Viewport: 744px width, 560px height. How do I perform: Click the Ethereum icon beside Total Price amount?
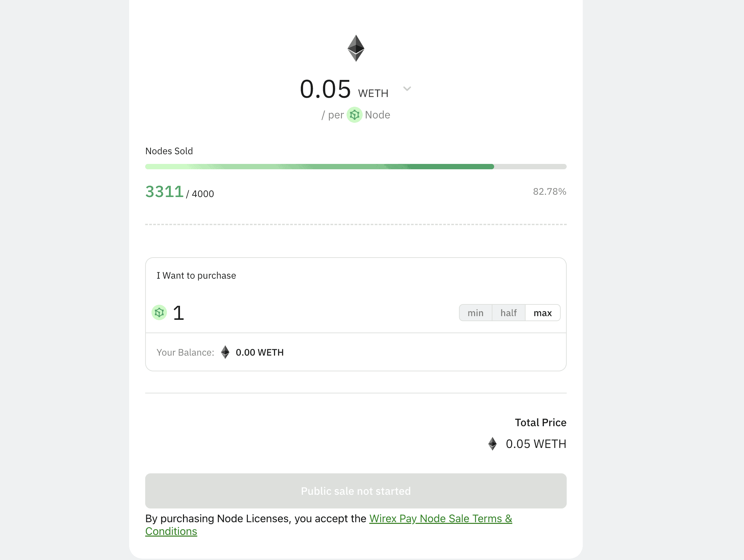[492, 444]
